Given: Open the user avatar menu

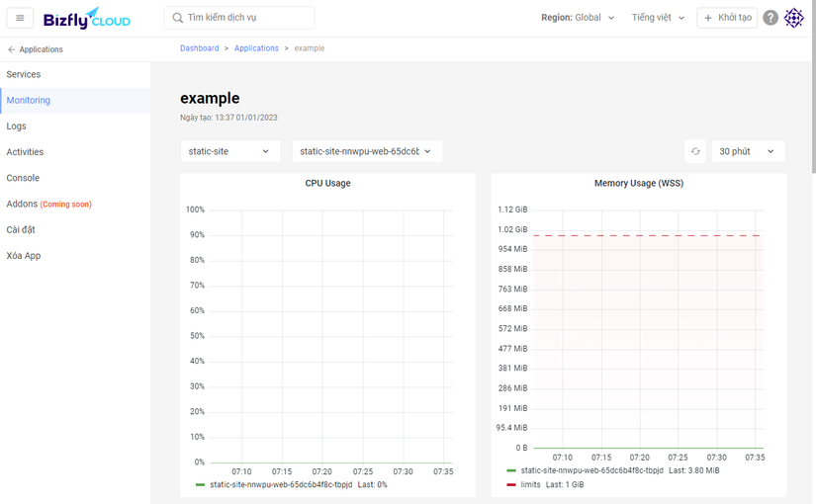Looking at the screenshot, I should click(x=794, y=18).
